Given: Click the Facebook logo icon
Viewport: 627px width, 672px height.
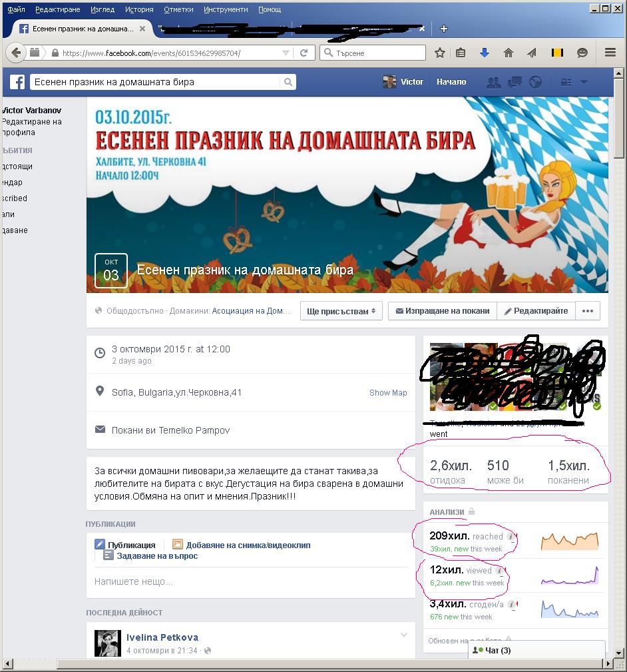Looking at the screenshot, I should (x=17, y=82).
